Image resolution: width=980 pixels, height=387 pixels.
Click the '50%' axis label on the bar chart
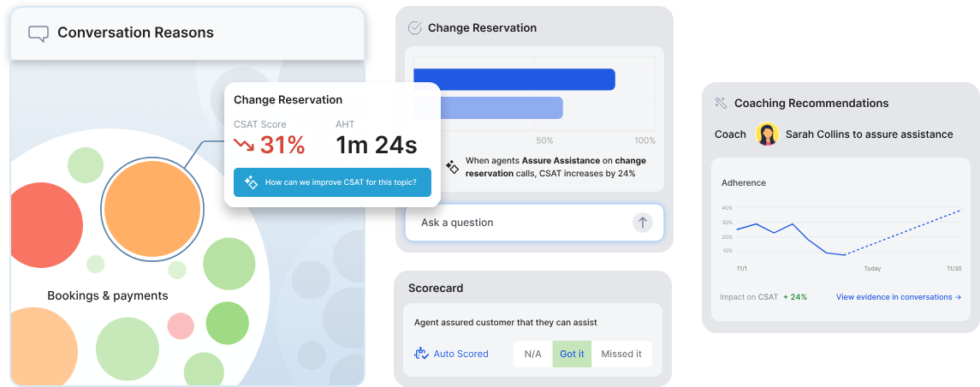pyautogui.click(x=544, y=140)
